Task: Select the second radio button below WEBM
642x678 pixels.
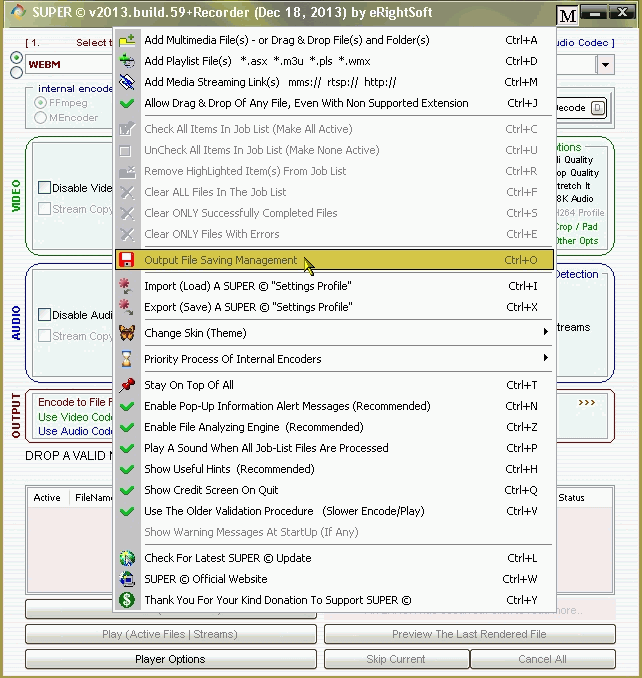Action: pos(16,72)
